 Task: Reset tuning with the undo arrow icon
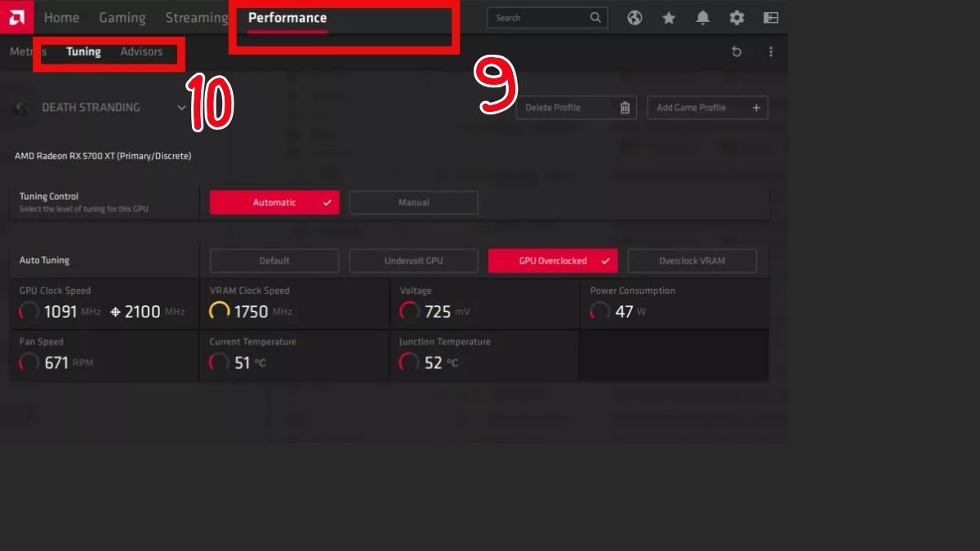pyautogui.click(x=736, y=51)
